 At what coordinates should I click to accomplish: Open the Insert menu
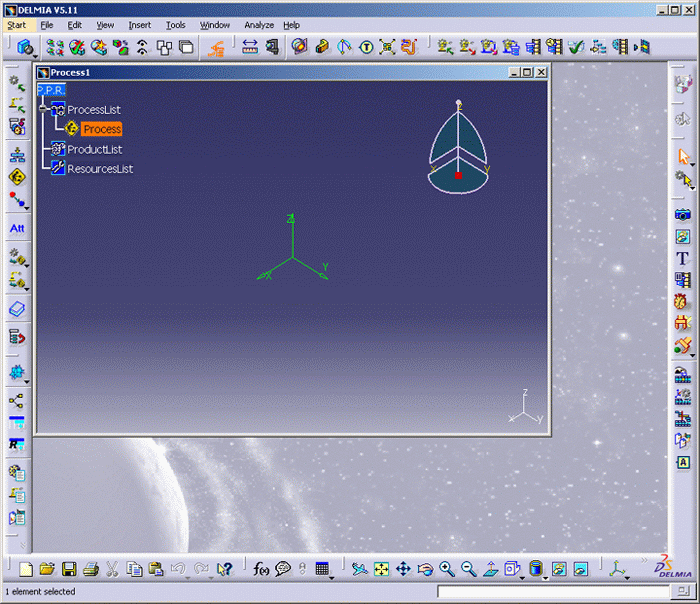pyautogui.click(x=140, y=25)
